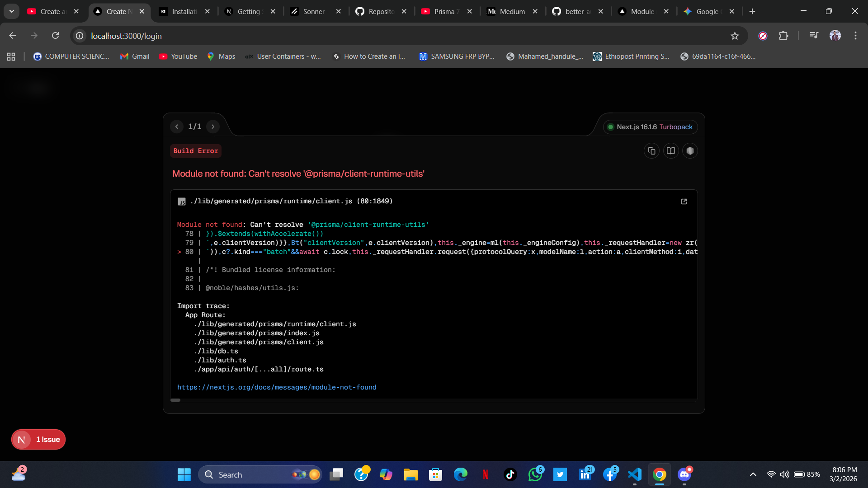This screenshot has width=868, height=488.
Task: Open the error documentation book icon
Action: coord(670,150)
